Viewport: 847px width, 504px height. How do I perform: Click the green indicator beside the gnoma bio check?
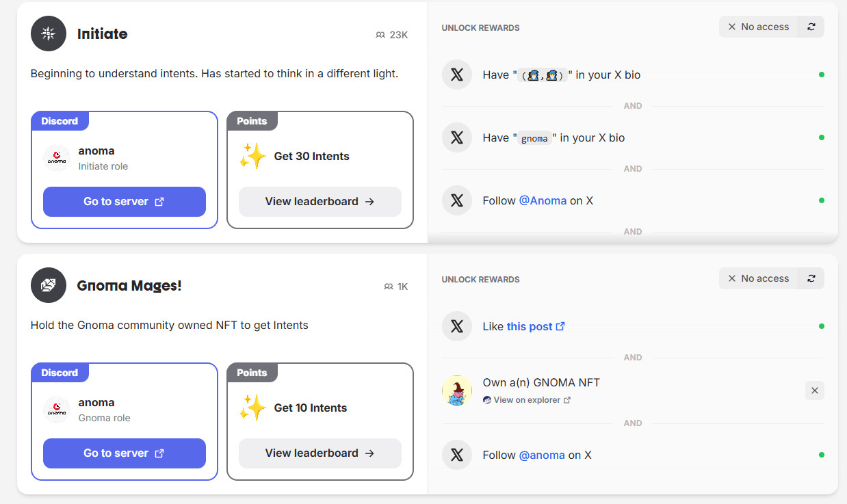tap(822, 137)
